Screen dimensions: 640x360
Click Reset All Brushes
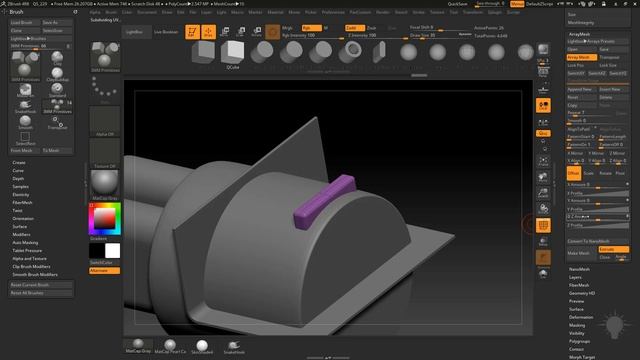(x=41, y=293)
